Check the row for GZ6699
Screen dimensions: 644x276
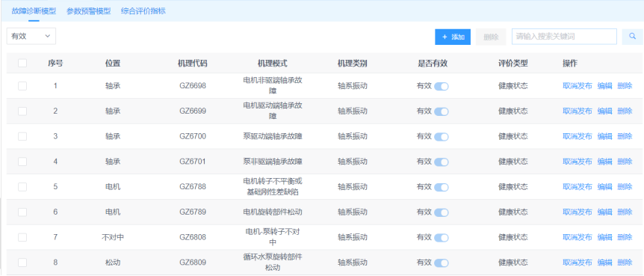pos(22,111)
